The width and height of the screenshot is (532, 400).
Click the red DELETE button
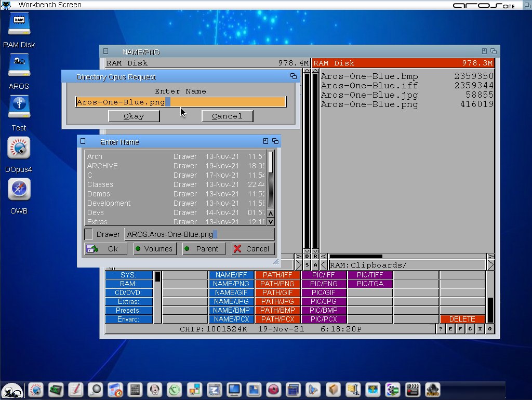click(x=462, y=319)
